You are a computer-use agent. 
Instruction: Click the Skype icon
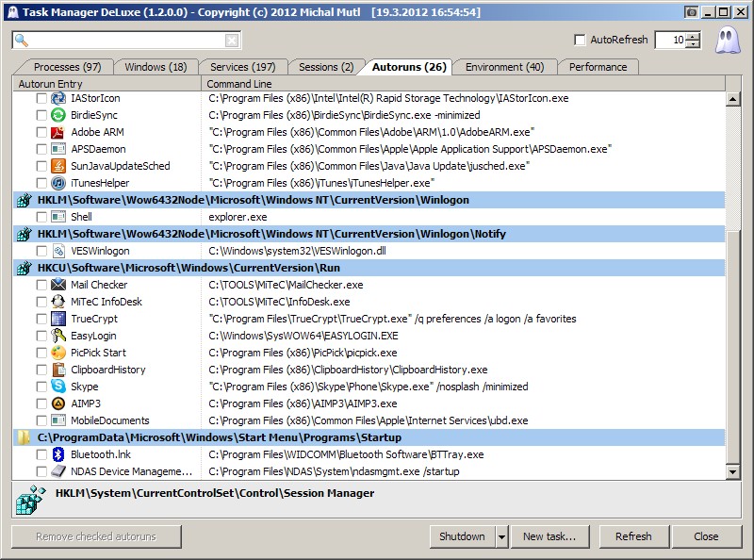click(x=58, y=387)
